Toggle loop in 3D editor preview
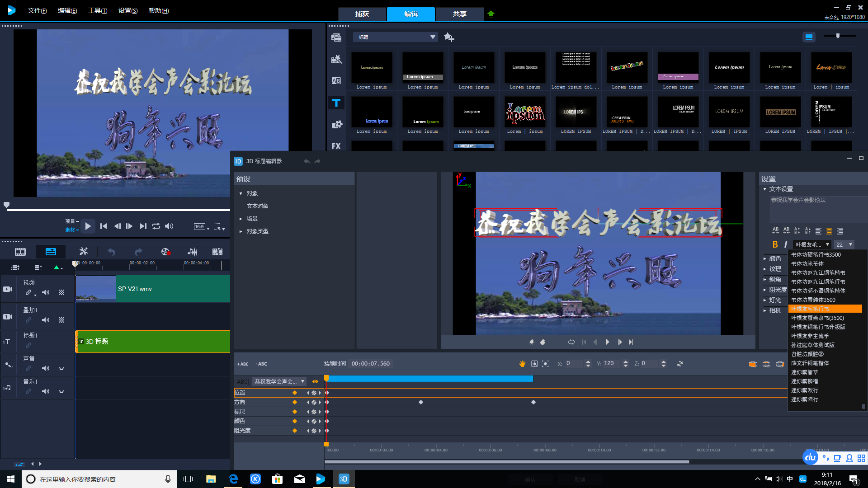 coord(571,342)
